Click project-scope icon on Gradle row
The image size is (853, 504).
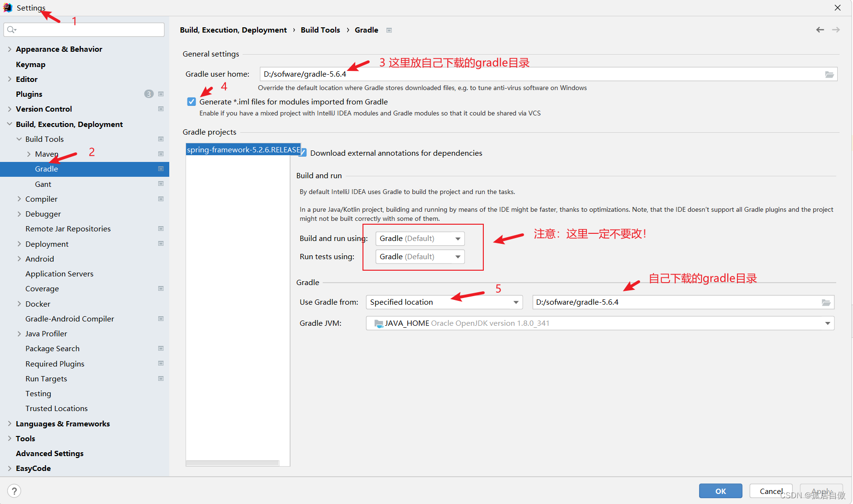[x=161, y=169]
